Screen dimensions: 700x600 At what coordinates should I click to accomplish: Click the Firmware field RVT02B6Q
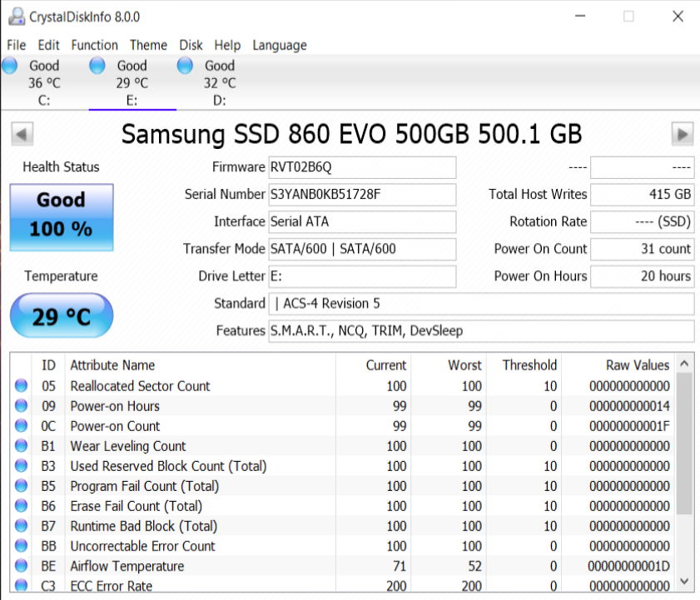tap(363, 167)
